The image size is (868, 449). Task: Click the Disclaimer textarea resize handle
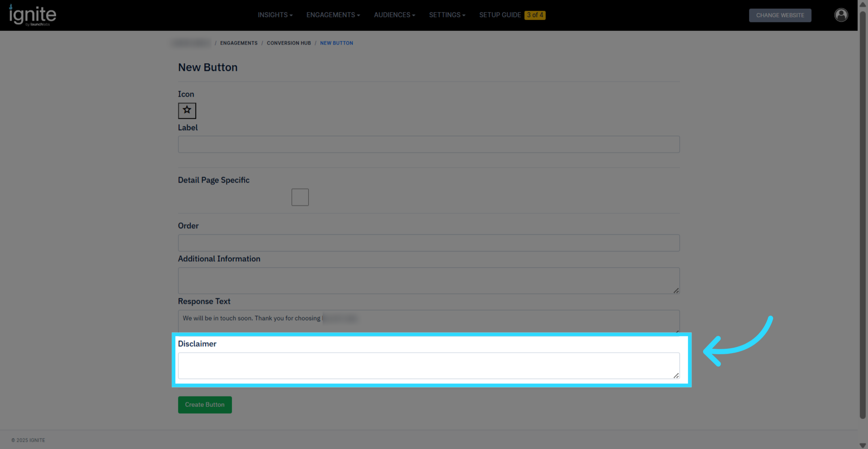(676, 376)
